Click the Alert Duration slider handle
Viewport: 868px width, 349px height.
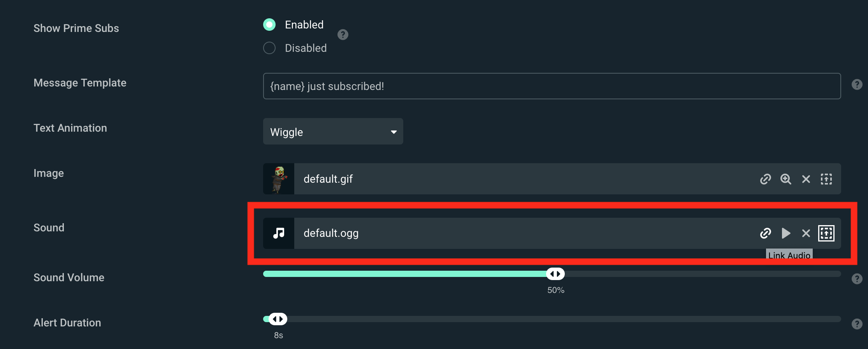pyautogui.click(x=278, y=319)
